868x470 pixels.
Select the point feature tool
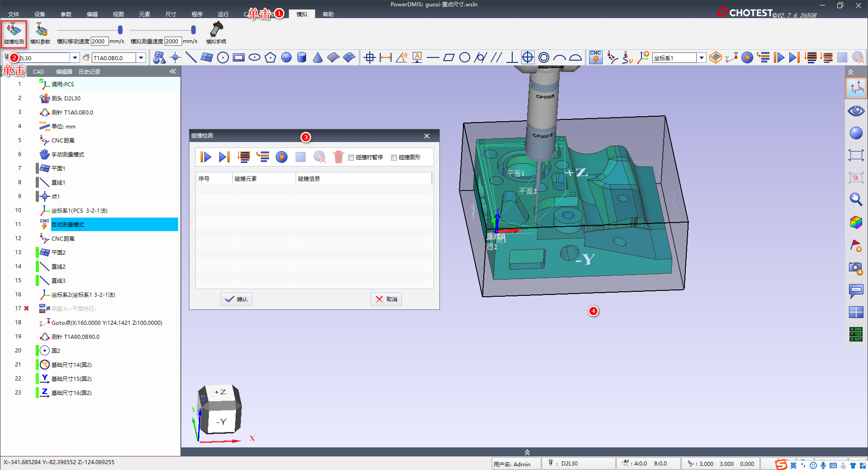pyautogui.click(x=175, y=57)
